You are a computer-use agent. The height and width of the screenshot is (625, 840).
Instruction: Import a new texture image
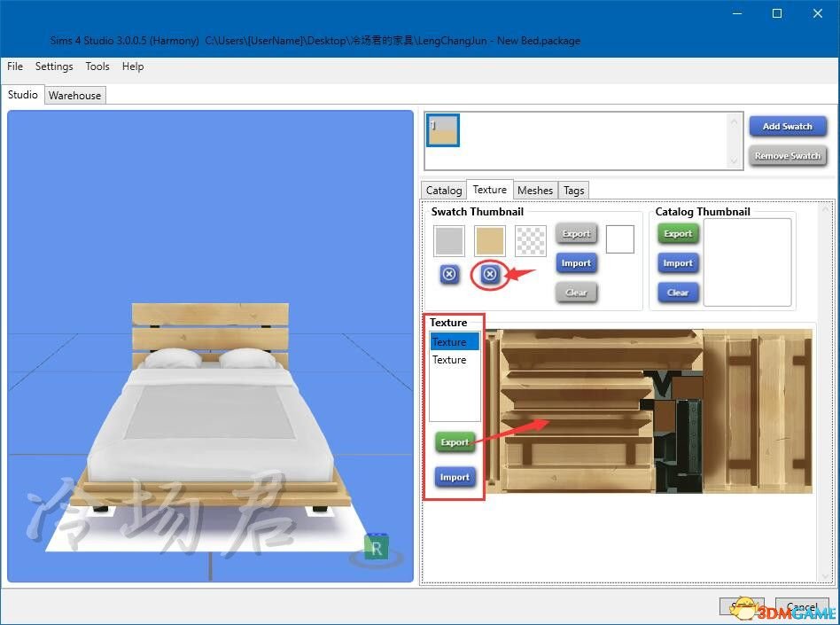pyautogui.click(x=455, y=477)
